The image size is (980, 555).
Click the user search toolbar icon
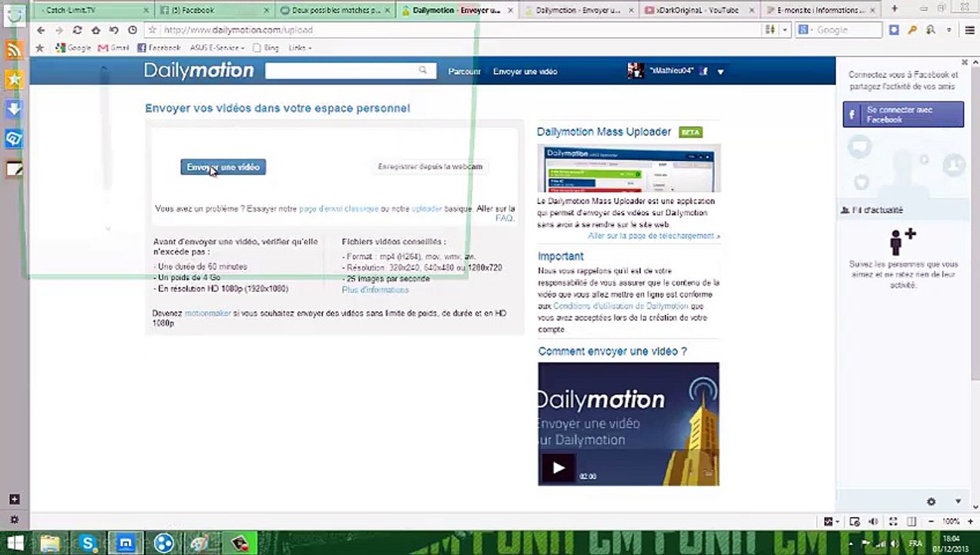point(931,30)
